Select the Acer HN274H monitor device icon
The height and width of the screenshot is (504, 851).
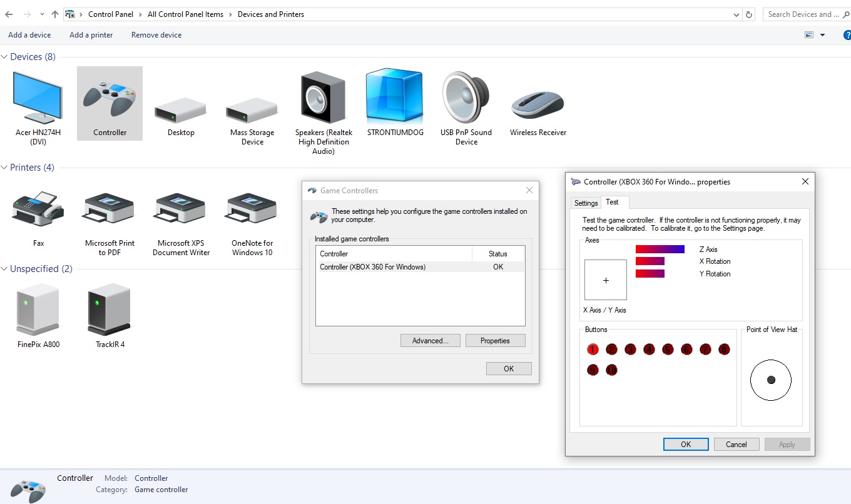click(38, 96)
